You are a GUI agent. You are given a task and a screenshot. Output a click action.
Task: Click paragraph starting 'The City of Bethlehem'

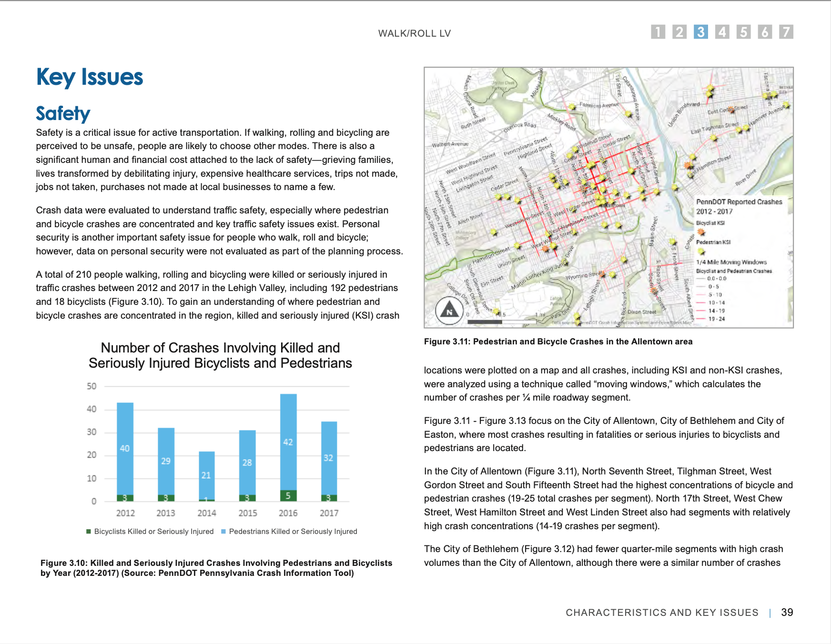click(x=604, y=556)
